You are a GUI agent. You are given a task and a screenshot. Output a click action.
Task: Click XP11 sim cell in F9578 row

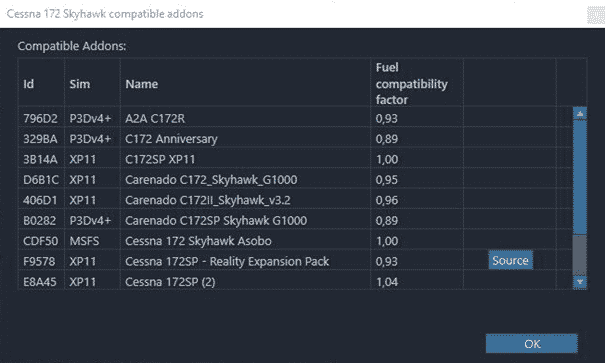click(83, 262)
